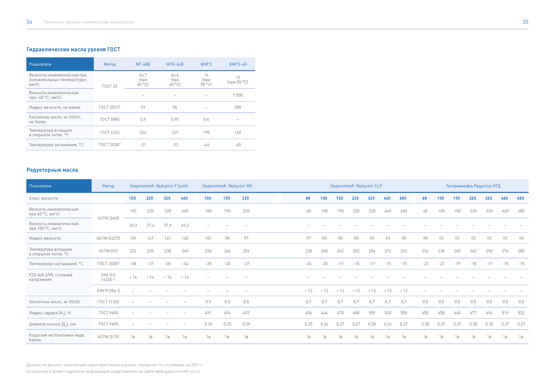Click the 'Gazpromneft Reductor WS' column group
Screen dimensions: 555x392
click(x=227, y=186)
